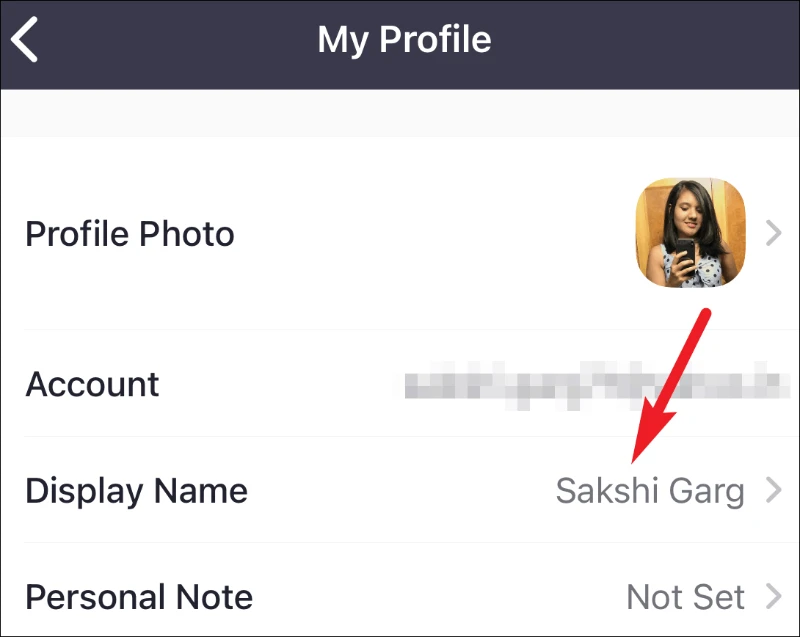Select the Profile Photo label
Image resolution: width=800 pixels, height=637 pixels.
pos(130,234)
